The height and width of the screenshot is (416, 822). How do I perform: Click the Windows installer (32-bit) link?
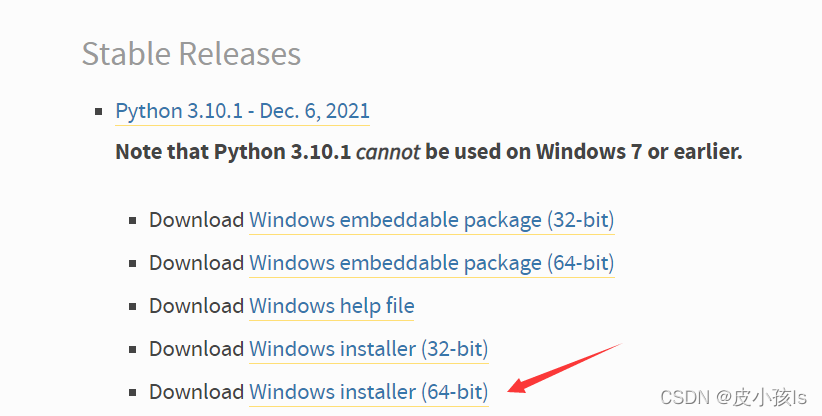(x=368, y=349)
